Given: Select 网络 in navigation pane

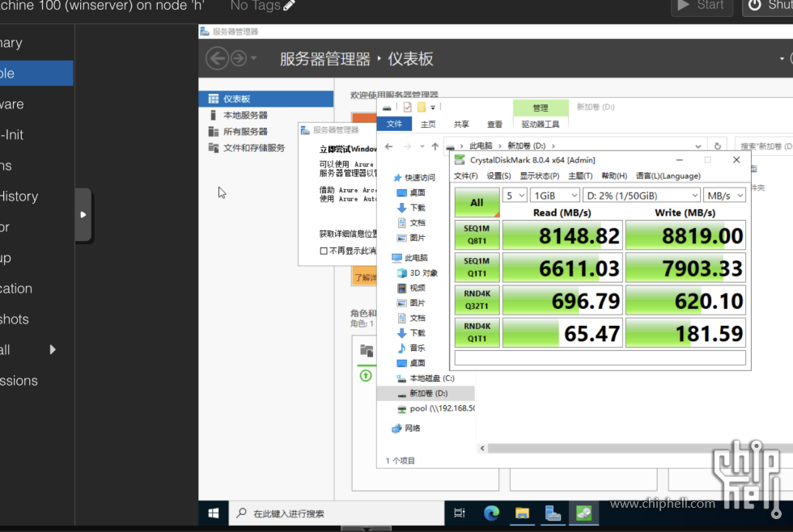Looking at the screenshot, I should click(x=412, y=428).
